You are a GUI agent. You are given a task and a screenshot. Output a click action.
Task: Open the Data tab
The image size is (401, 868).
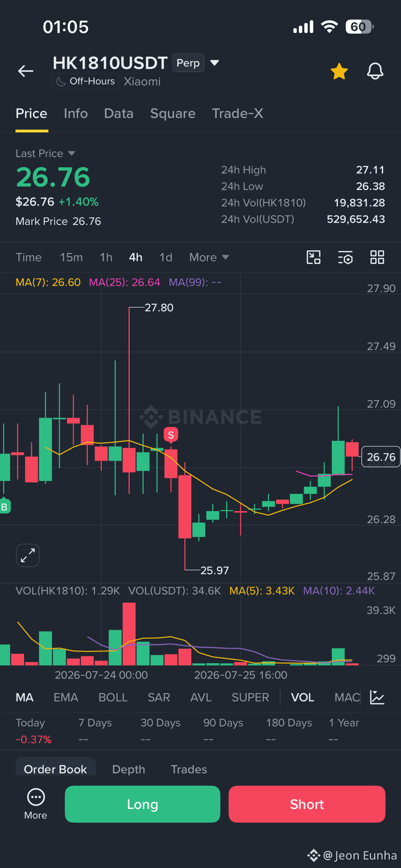click(x=119, y=113)
